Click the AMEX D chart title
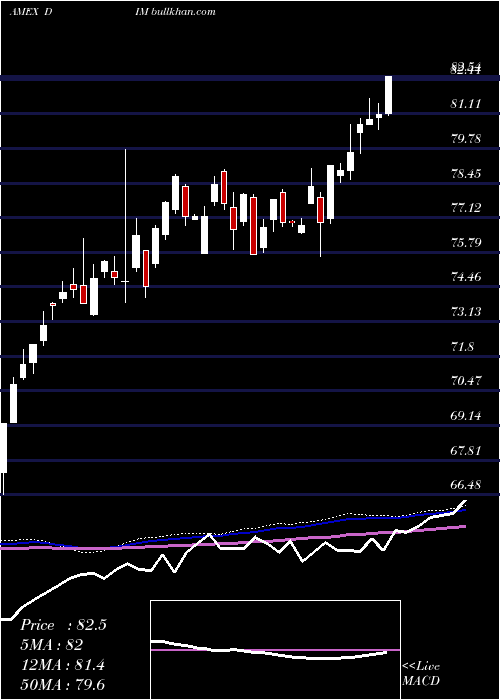 click(x=30, y=12)
